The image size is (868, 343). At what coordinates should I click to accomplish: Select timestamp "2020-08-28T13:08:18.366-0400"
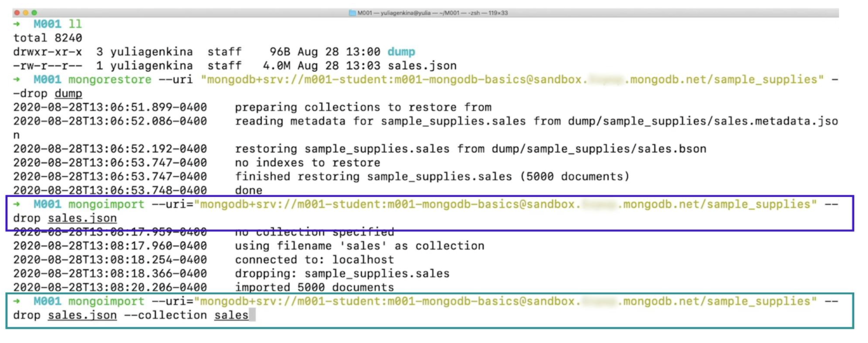point(110,274)
